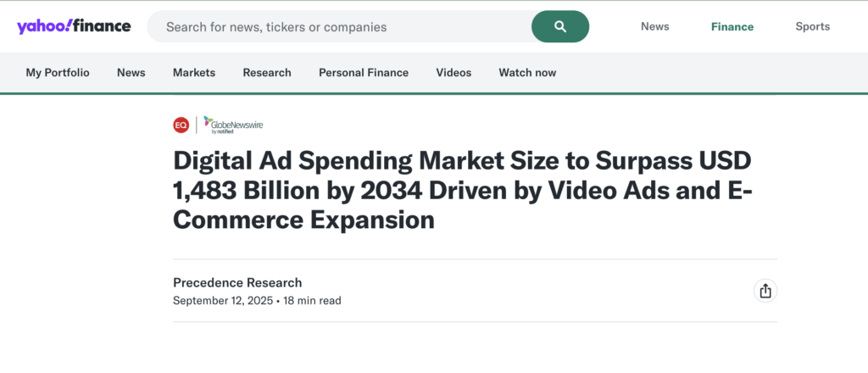Select the Watch now tab

coord(527,73)
